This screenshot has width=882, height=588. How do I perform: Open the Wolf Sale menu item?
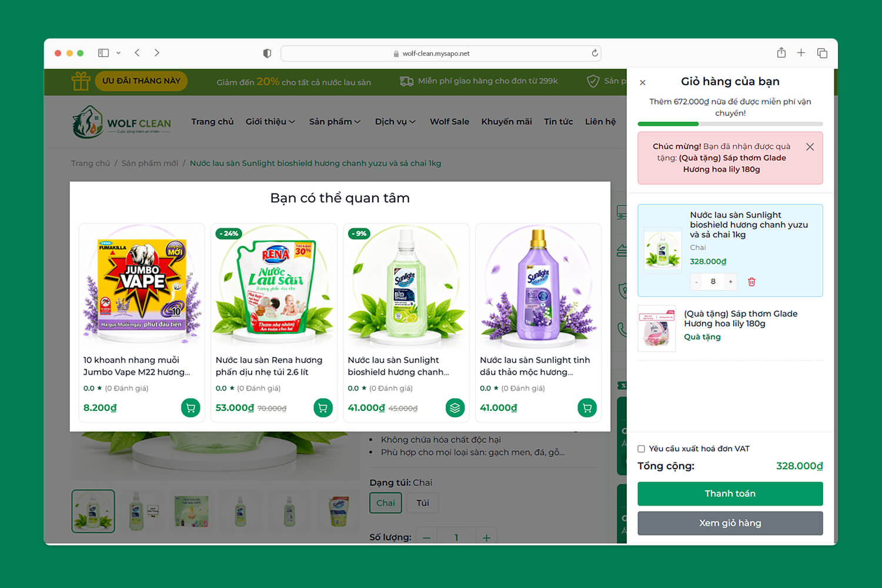pos(449,122)
